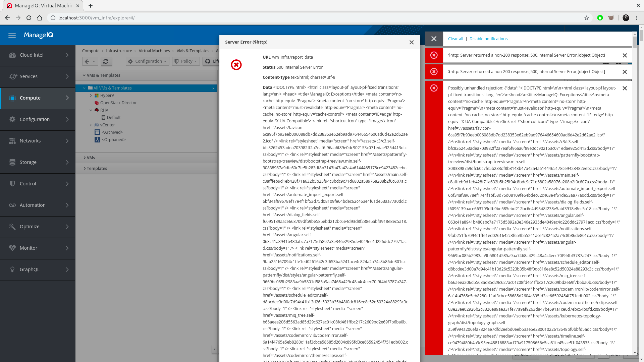This screenshot has height=362, width=644.
Task: Click Clear all notifications link
Action: coord(455,39)
